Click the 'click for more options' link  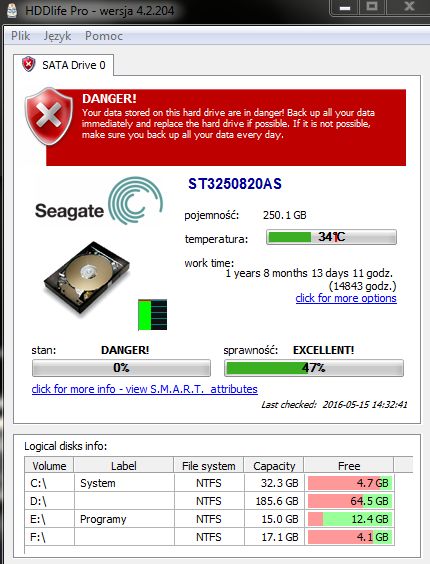346,298
